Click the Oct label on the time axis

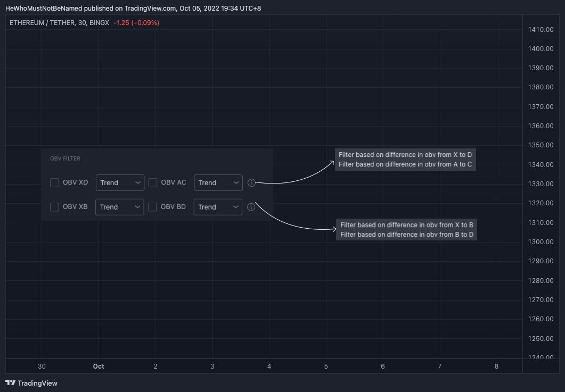coord(99,366)
